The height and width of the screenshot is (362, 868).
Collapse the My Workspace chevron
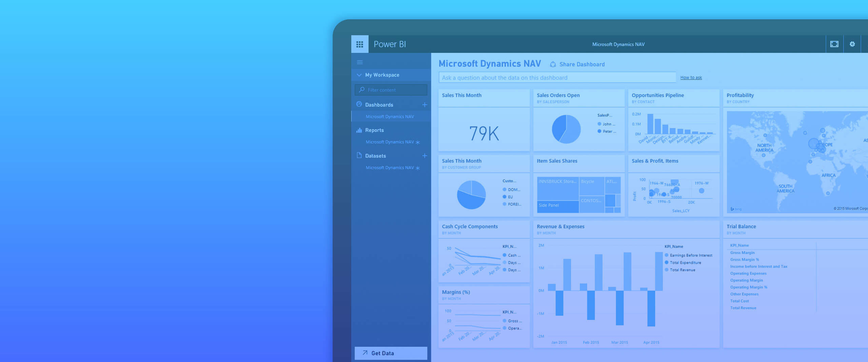click(359, 75)
